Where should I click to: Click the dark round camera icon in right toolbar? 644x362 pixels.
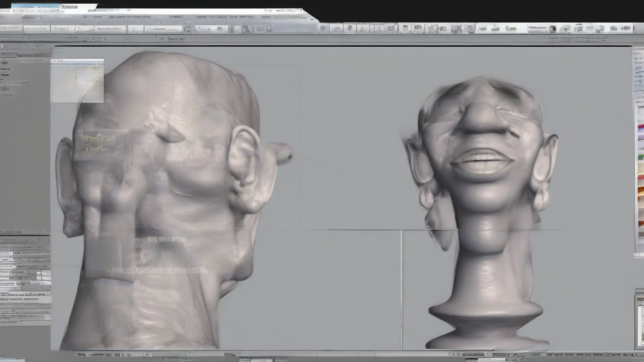(x=552, y=29)
